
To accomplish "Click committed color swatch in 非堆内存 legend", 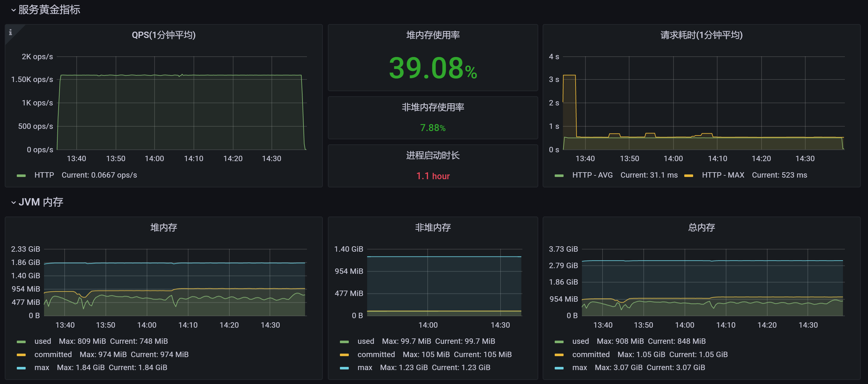I will point(344,355).
